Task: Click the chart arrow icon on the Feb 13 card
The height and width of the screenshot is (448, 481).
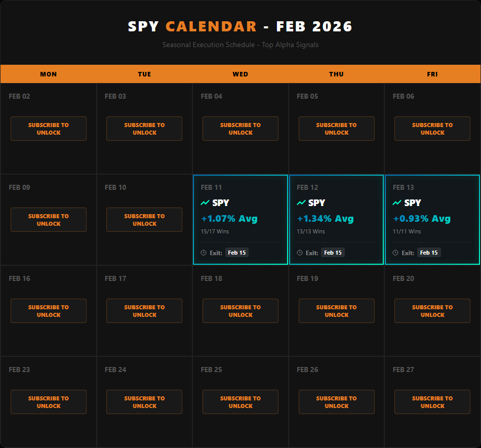Action: point(396,202)
